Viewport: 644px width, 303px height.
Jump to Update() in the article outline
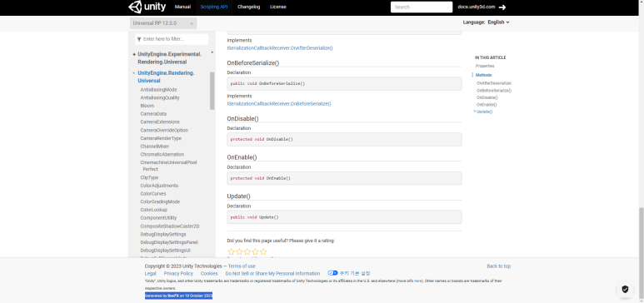click(x=484, y=112)
